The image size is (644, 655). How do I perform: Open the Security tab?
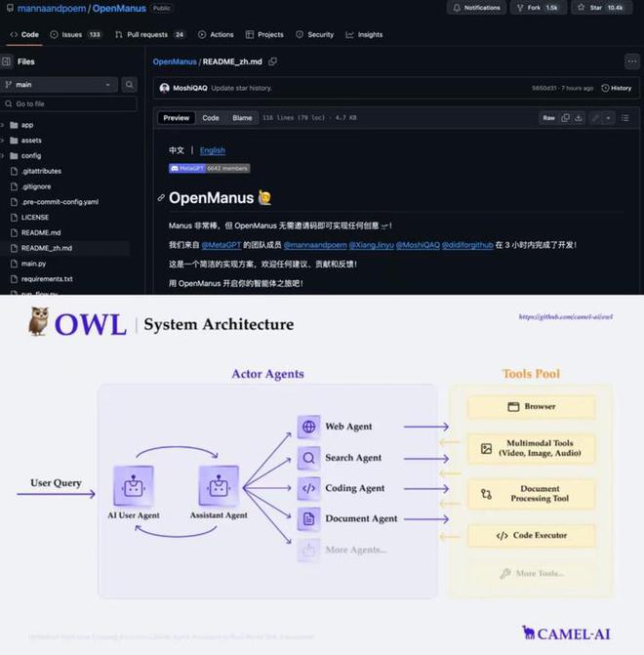pyautogui.click(x=315, y=35)
